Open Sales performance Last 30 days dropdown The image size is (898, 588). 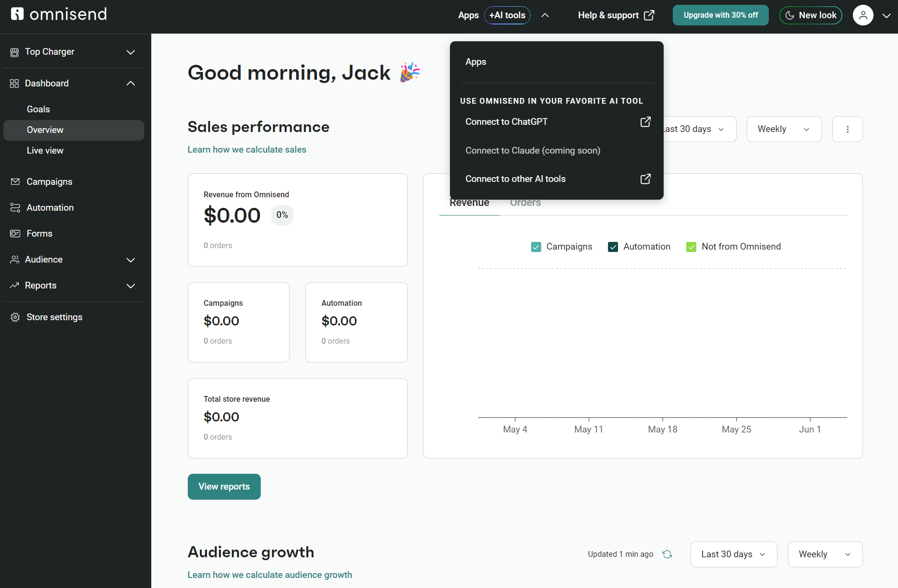click(699, 129)
